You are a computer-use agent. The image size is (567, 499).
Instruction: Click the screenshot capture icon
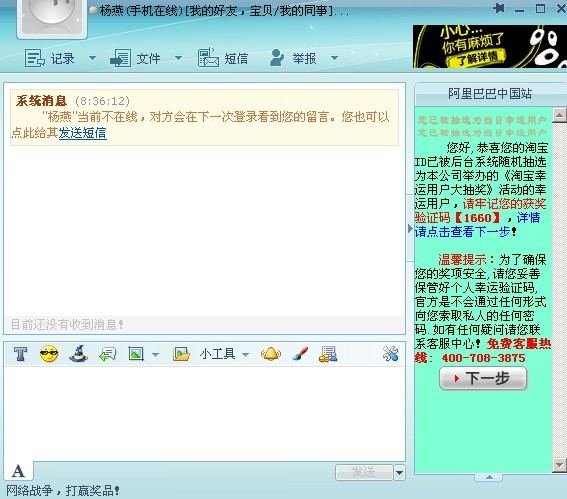coord(136,354)
